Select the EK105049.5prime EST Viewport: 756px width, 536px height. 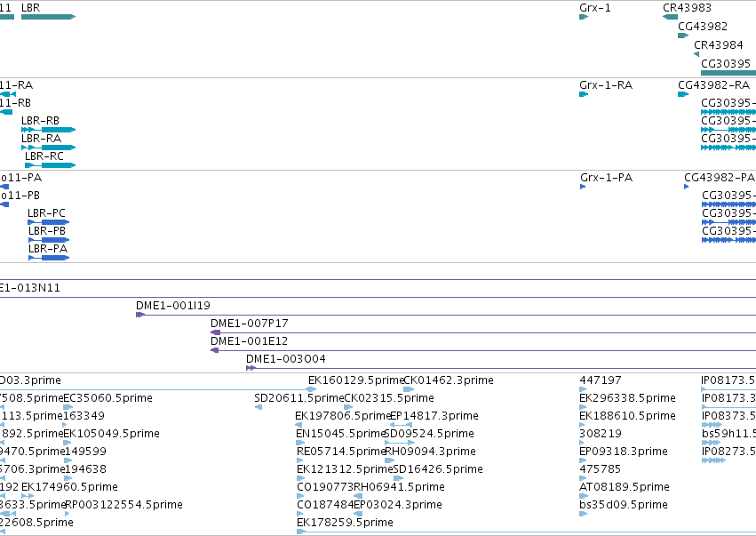[x=68, y=443]
